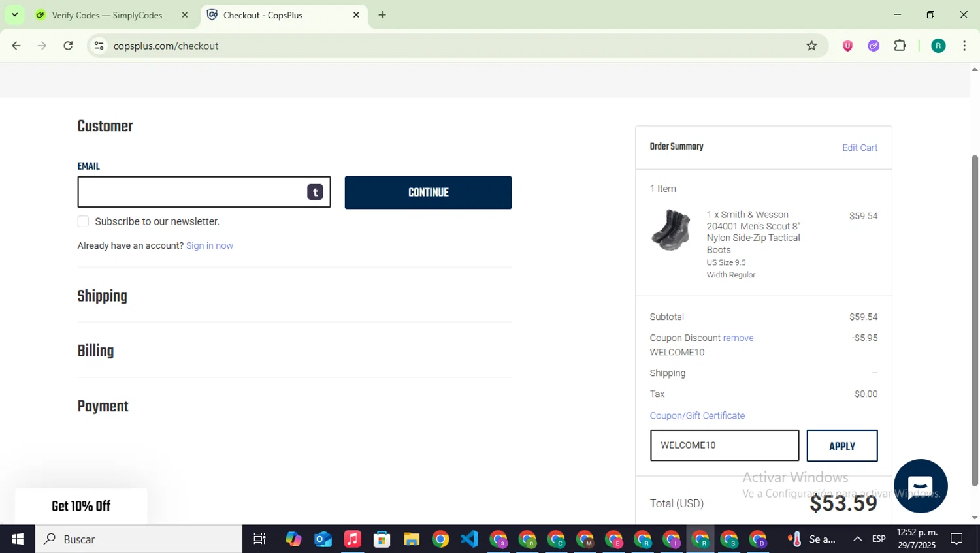Viewport: 980px width, 553px height.
Task: Open Outlook from the taskbar
Action: [323, 539]
